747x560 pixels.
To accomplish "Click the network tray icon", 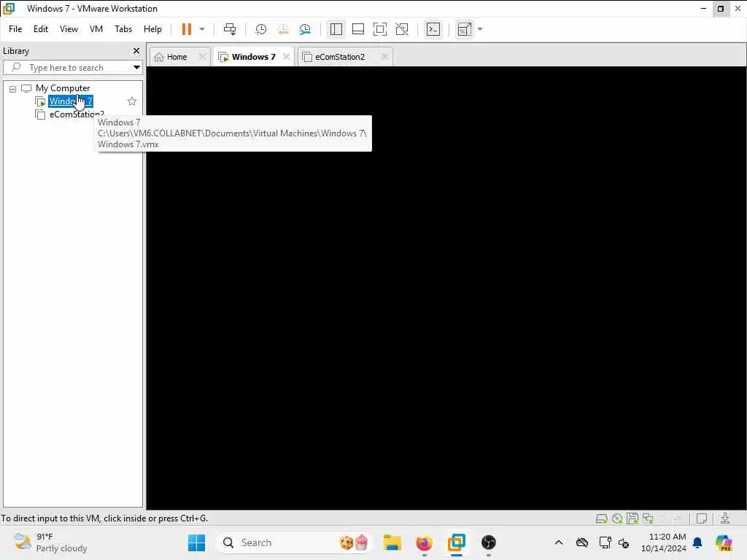I will (605, 542).
